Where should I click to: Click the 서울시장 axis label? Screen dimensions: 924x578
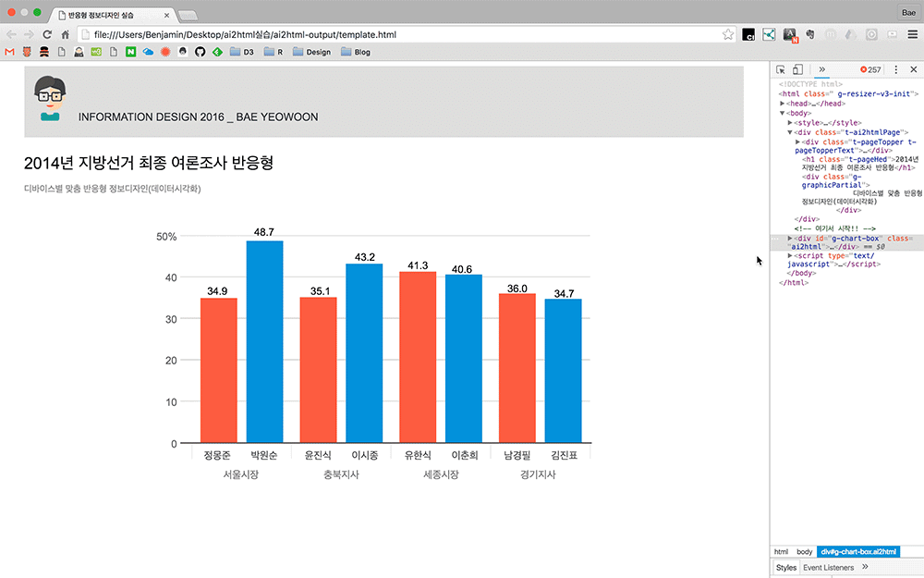[241, 474]
